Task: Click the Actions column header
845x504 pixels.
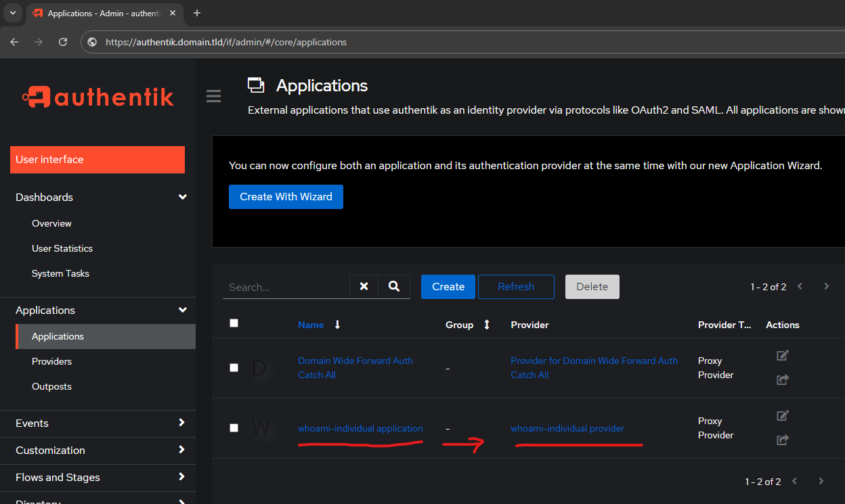Action: click(783, 325)
